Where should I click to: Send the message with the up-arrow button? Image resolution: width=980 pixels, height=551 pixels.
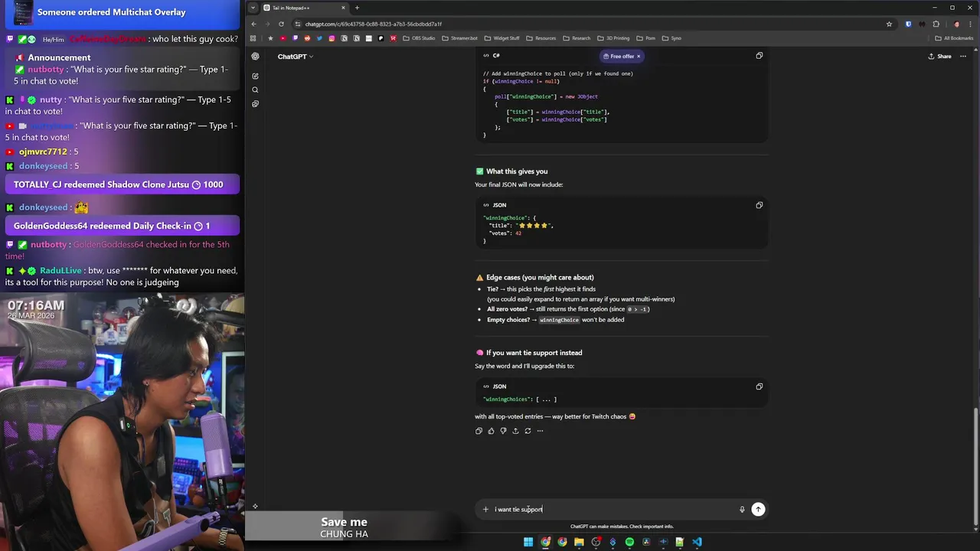(758, 509)
